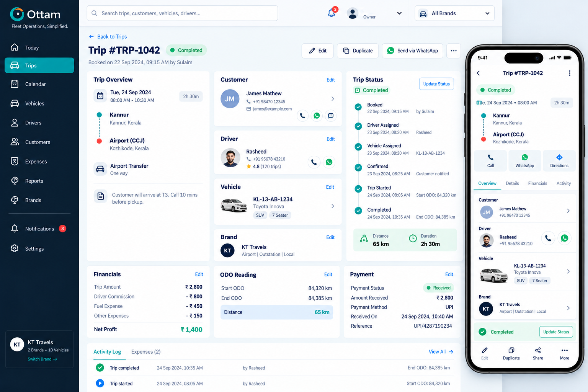Go back using phone header arrow
Screen dimensions: 588x392
point(478,73)
